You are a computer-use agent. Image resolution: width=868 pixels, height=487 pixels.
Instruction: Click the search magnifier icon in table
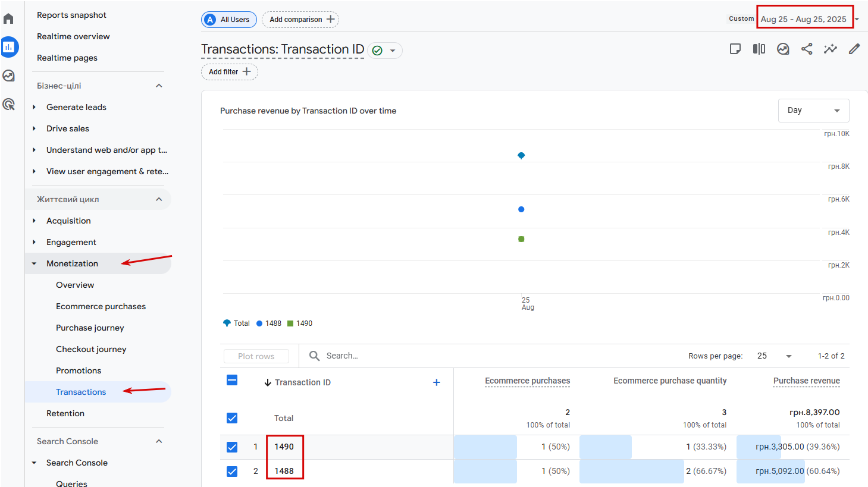[x=315, y=356]
